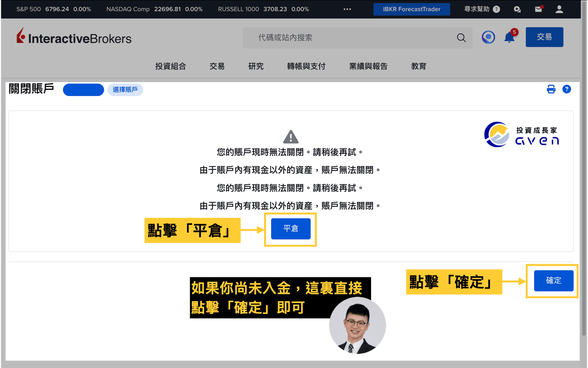588x368 pixels.
Task: Open the chat support icon
Action: pos(517,9)
